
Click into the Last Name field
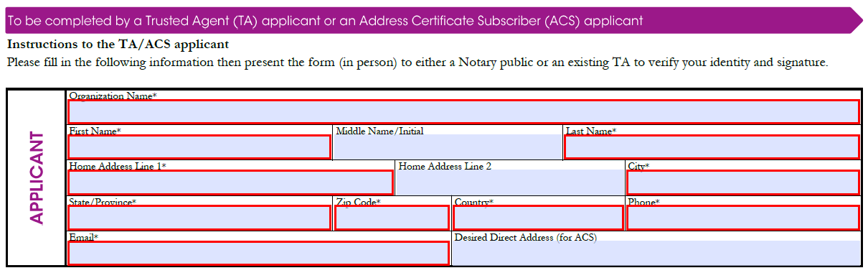tap(712, 147)
